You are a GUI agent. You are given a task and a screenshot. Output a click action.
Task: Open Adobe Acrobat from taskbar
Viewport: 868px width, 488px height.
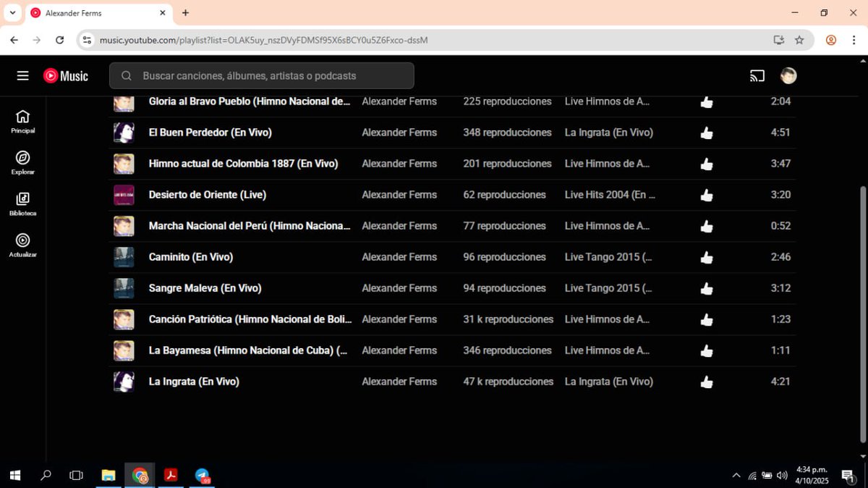point(171,475)
